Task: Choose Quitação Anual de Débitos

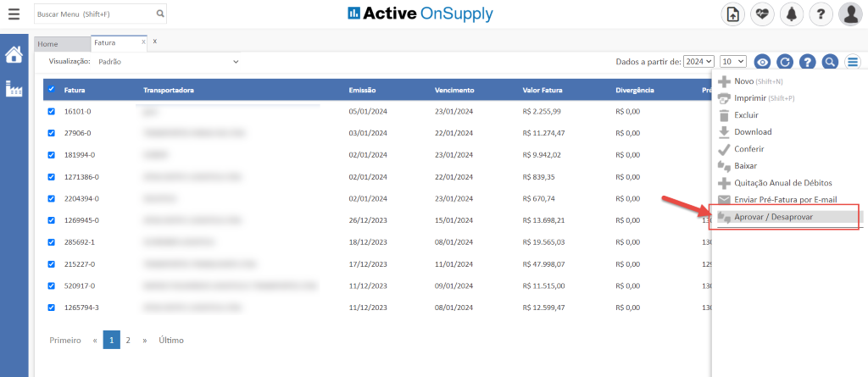Action: click(x=782, y=183)
